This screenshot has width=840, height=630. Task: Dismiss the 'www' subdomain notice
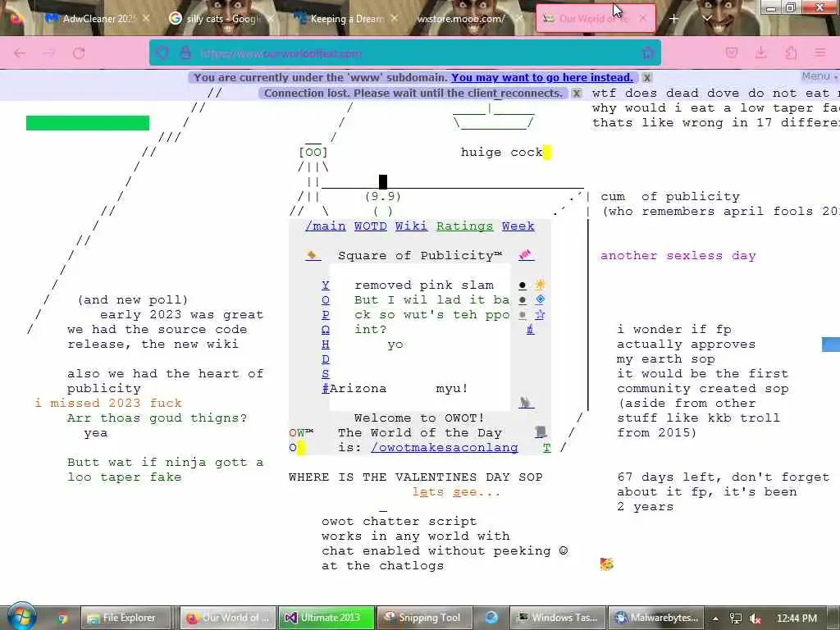646,78
